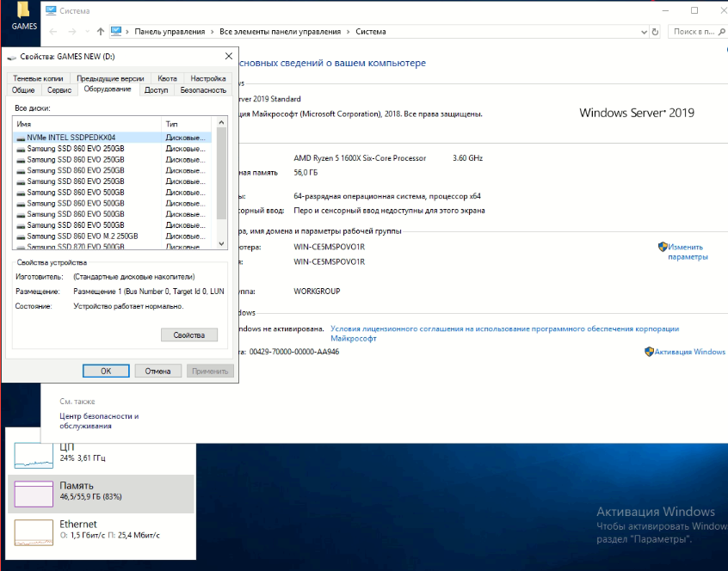Select 'Все элементы панели управления' breadcrumb

click(x=280, y=32)
